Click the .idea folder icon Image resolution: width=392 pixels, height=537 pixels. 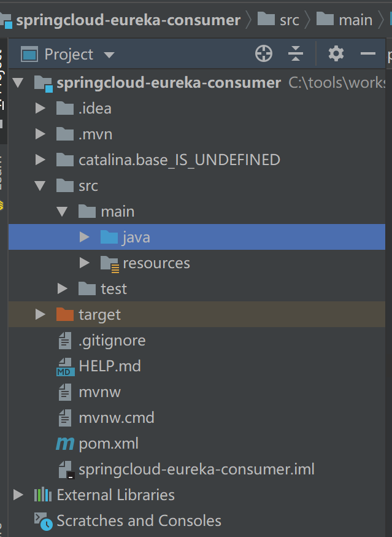pos(65,108)
